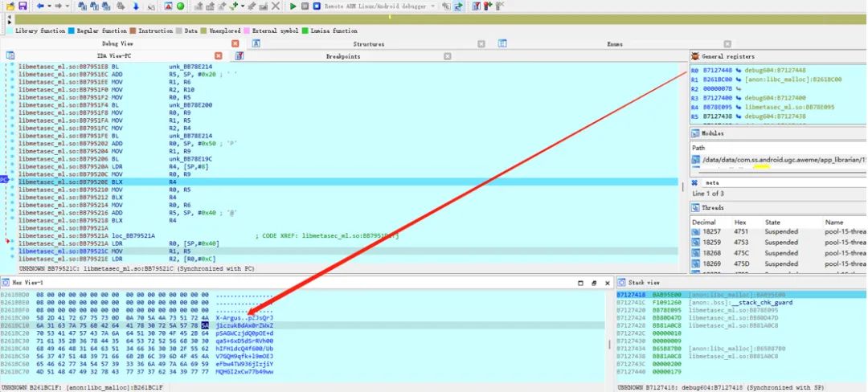Click thread 18257 row icon
Viewport: 868px width, 392px height.
tap(696, 231)
